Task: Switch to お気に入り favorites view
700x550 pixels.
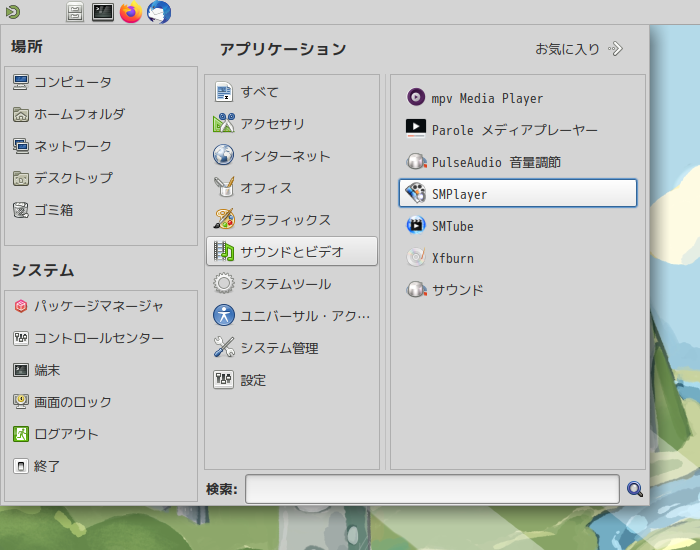Action: (579, 49)
